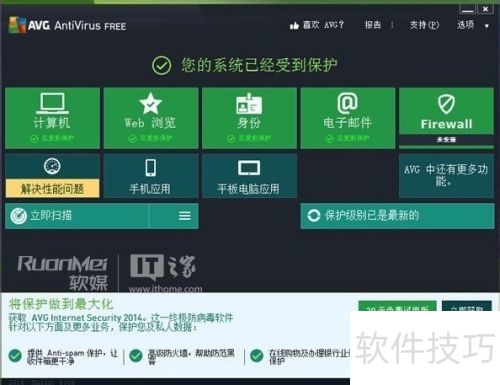Screen dimensions: 500x385
Task: Open the 手机应用 mobile apps tile
Action: click(151, 176)
